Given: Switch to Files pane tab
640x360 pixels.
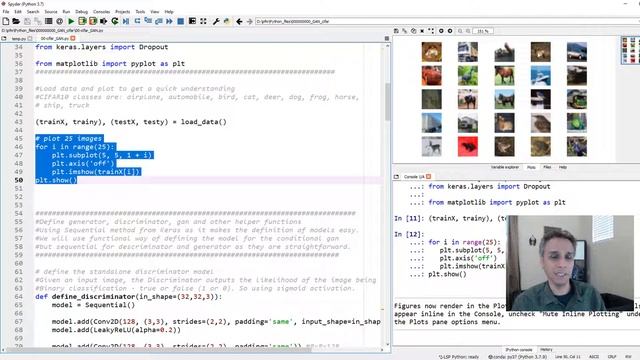Looking at the screenshot, I should [547, 167].
